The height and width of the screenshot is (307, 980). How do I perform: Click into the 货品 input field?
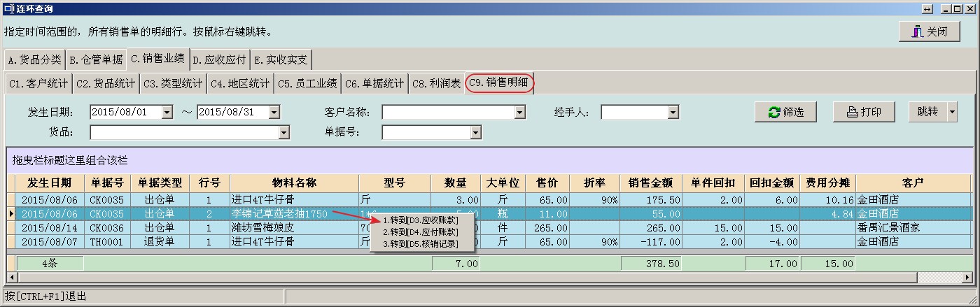point(185,132)
